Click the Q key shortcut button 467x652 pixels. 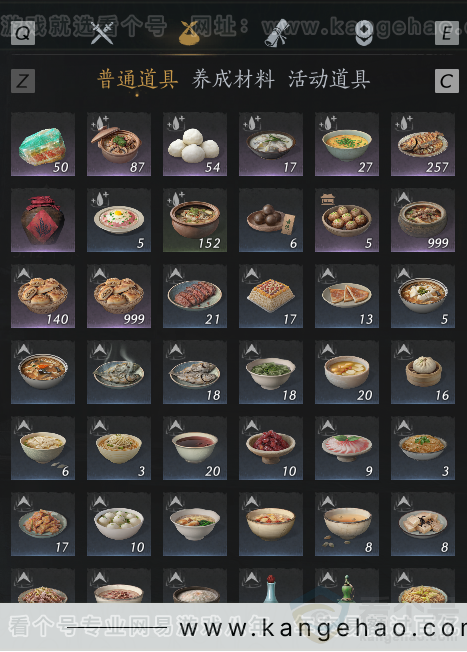(x=22, y=33)
